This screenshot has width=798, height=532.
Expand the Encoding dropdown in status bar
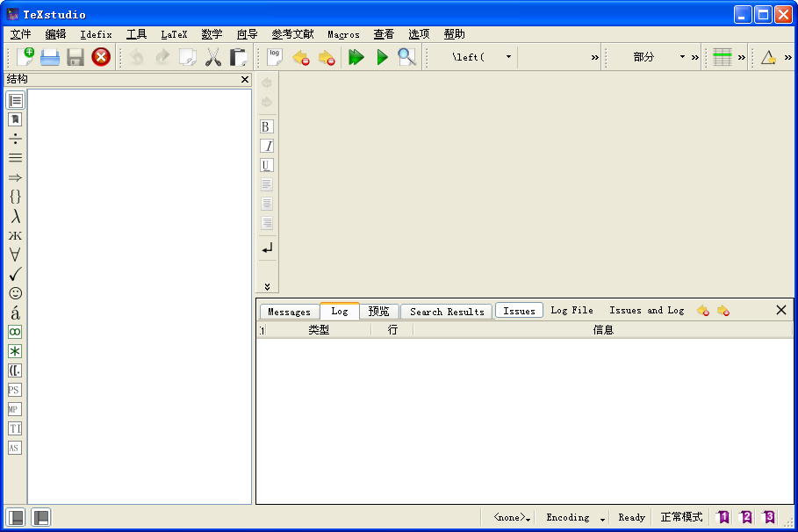[602, 518]
